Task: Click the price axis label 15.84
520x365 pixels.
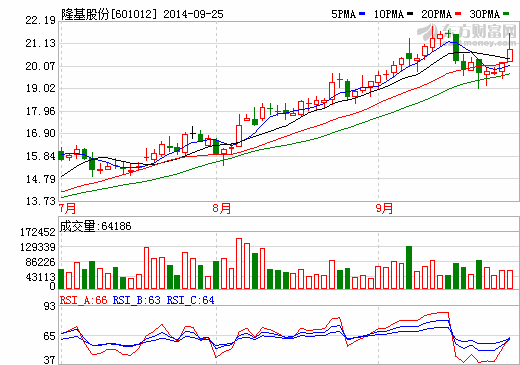Action: coord(40,156)
